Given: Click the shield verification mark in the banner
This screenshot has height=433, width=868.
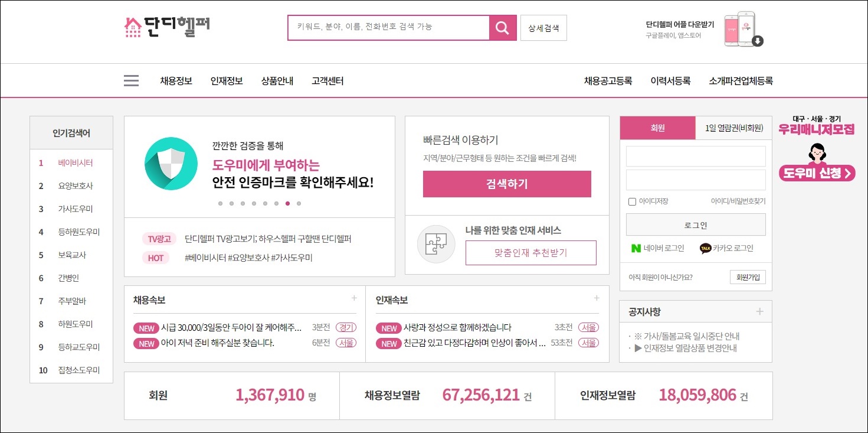Looking at the screenshot, I should click(171, 164).
